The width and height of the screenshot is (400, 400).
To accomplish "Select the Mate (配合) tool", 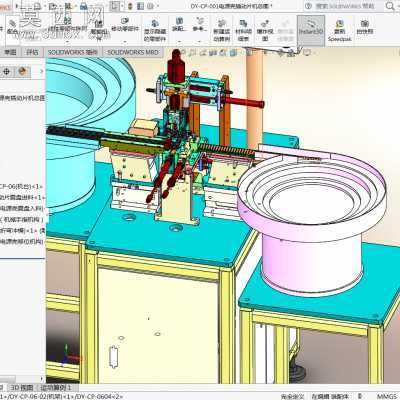I will tap(12, 27).
